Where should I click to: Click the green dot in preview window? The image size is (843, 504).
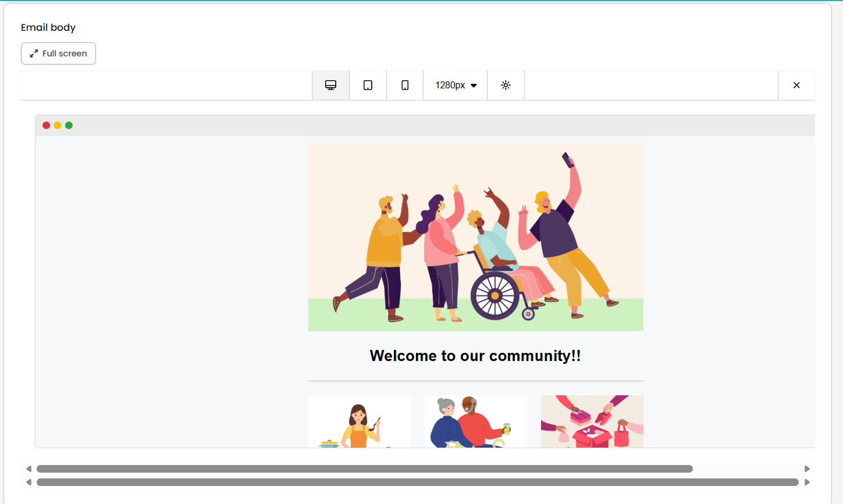tap(69, 125)
